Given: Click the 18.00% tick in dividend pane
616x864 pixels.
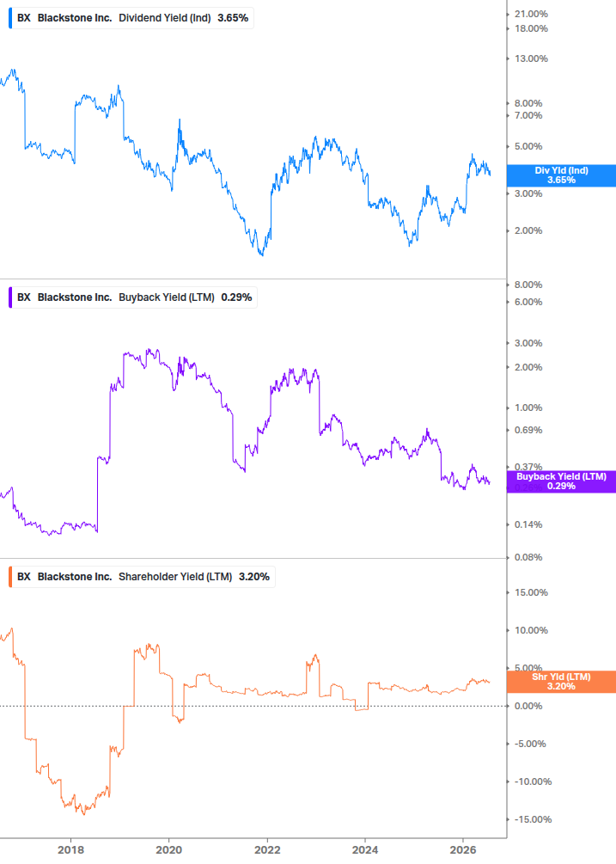Looking at the screenshot, I should (531, 28).
